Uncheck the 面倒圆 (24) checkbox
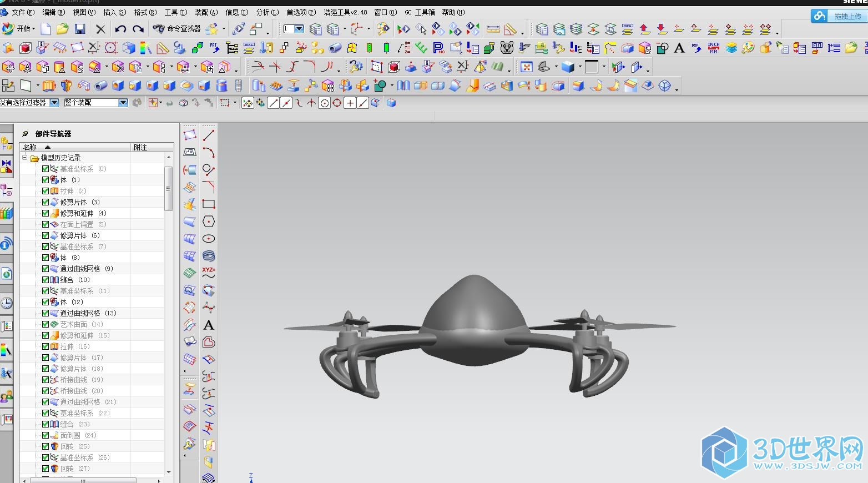 point(46,435)
